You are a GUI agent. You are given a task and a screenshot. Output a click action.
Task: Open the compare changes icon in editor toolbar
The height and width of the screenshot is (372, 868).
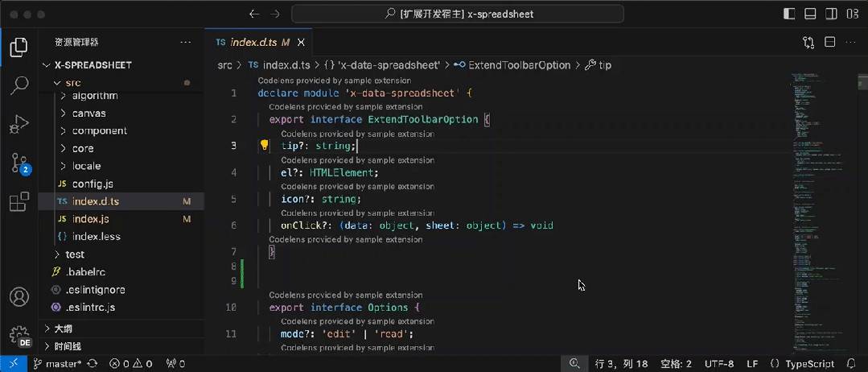click(808, 42)
